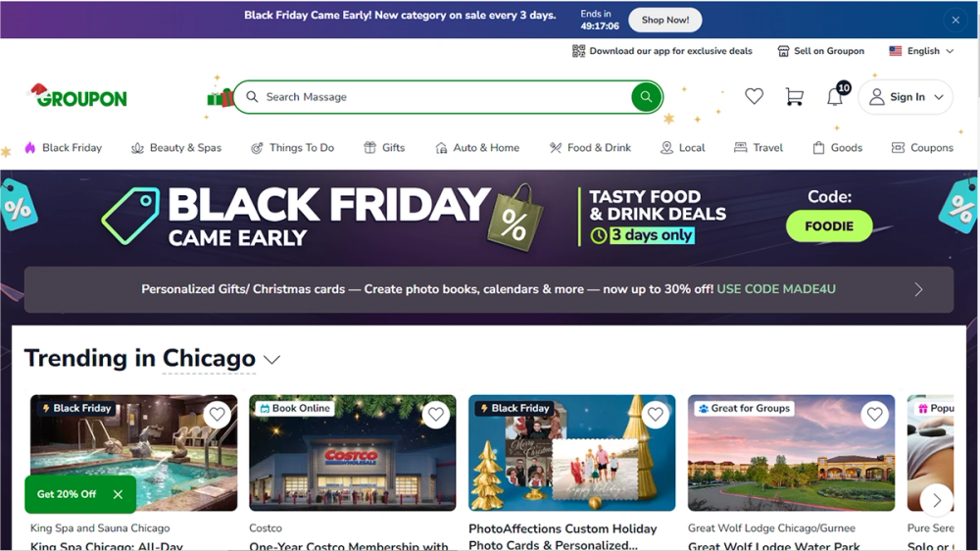Dismiss the Get 20% Off popup
Viewport: 980px width, 551px height.
tap(118, 494)
